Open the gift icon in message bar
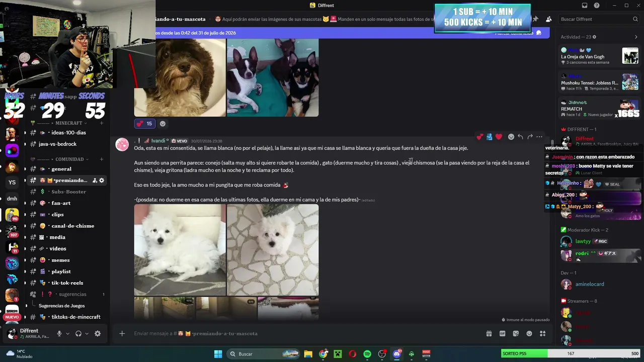 [489, 333]
